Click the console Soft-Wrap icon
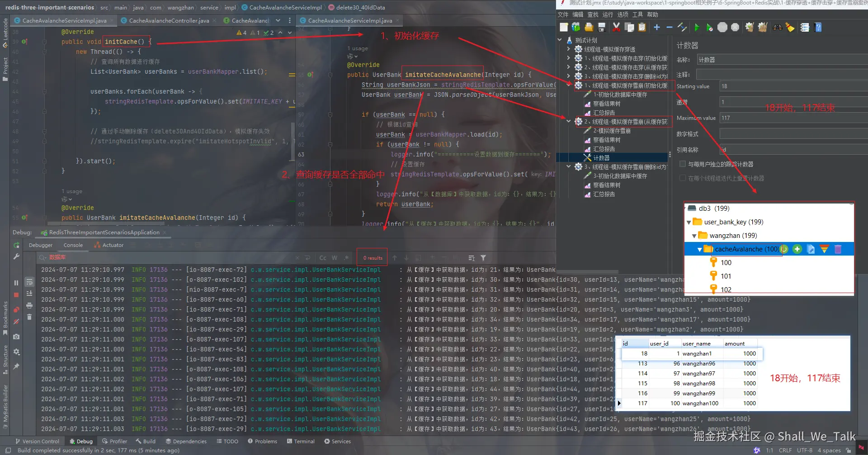Viewport: 868px width, 455px height. click(x=29, y=282)
